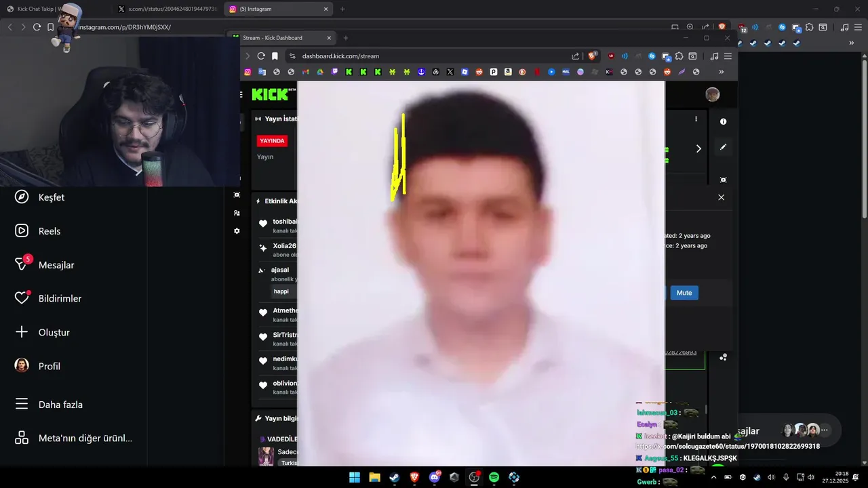Image resolution: width=868 pixels, height=488 pixels.
Task: Open the Instagram window hamburger menu
Action: pos(858,27)
